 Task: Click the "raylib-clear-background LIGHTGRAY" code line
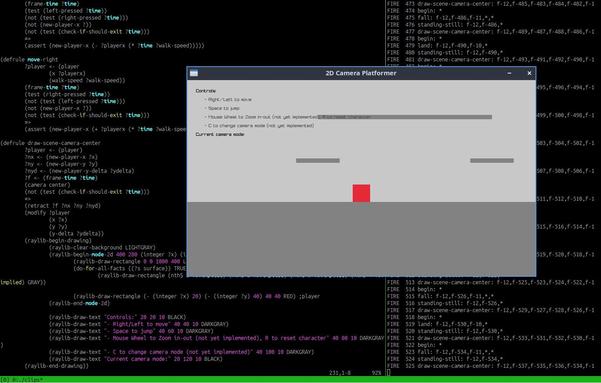pos(102,248)
